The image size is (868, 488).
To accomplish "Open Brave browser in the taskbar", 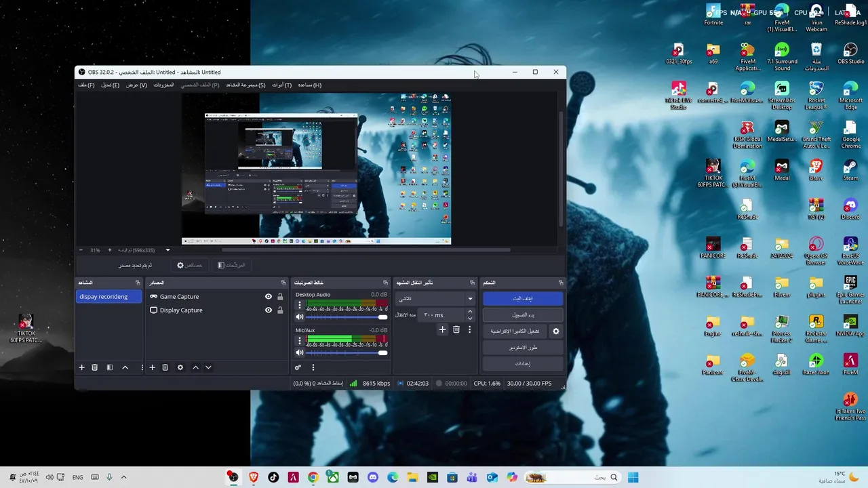I will (x=254, y=477).
